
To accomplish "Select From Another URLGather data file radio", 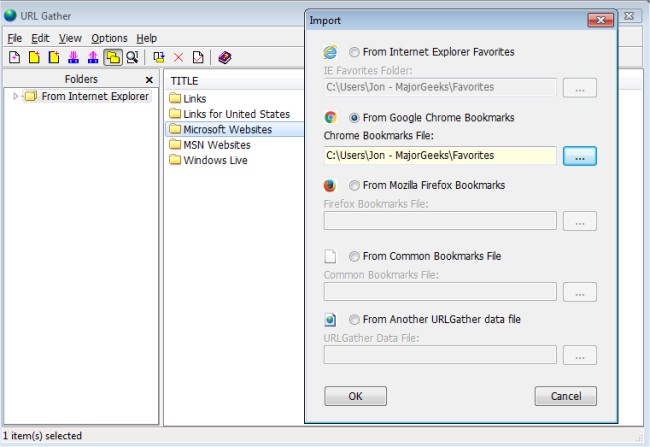I will click(354, 319).
